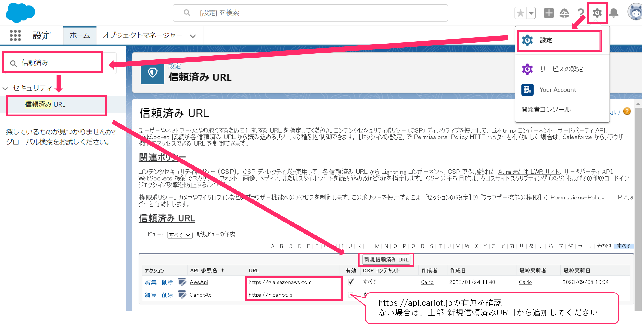This screenshot has height=328, width=644.
Task: Open the Cario 作成者 link in AwsApi row
Action: click(x=427, y=282)
